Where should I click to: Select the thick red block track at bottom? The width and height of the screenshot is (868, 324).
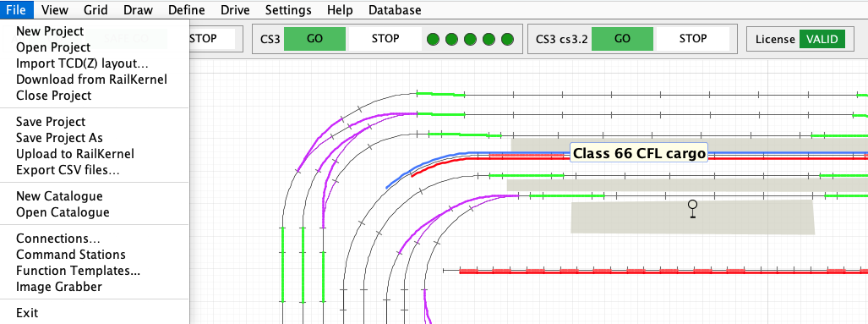[x=663, y=272]
